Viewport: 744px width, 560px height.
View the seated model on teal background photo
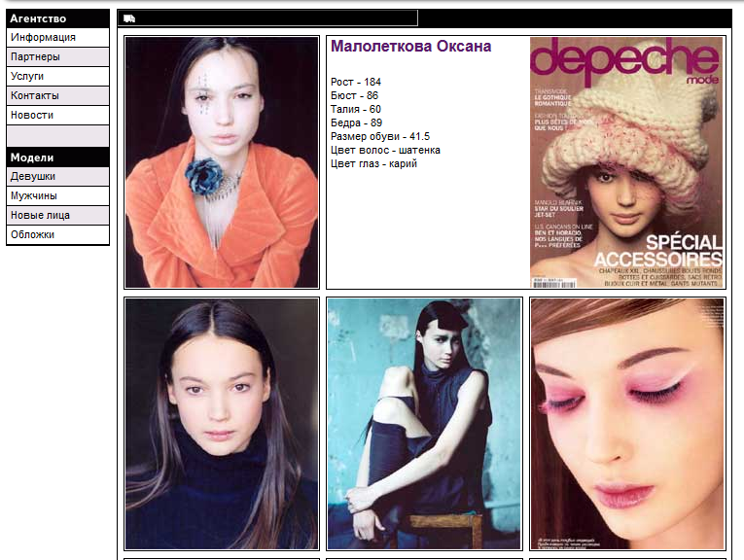tap(424, 424)
